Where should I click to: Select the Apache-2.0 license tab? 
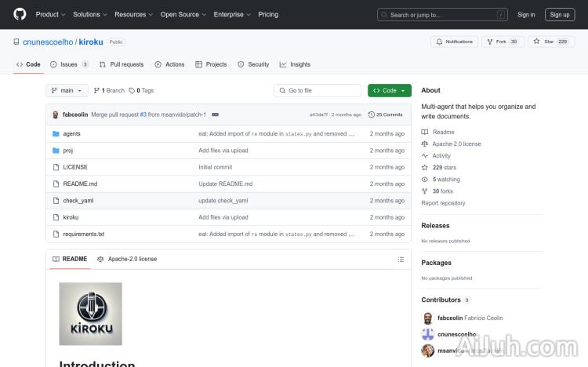pos(127,259)
